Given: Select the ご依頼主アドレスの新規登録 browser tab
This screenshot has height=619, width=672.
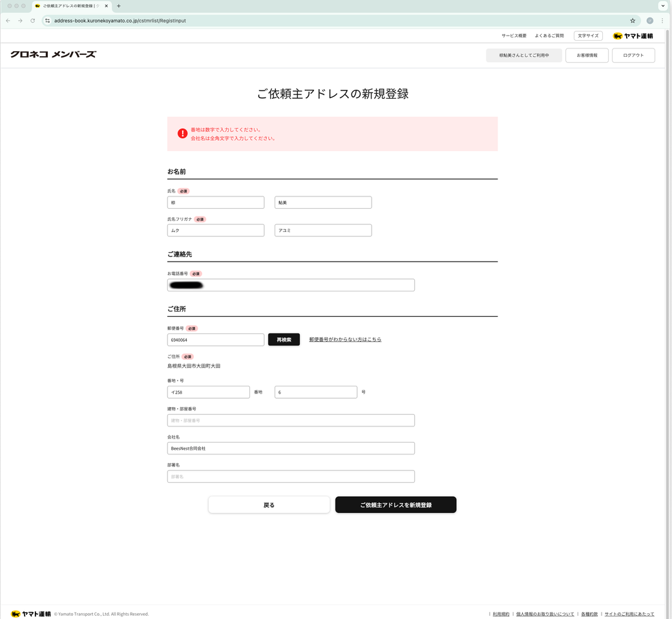Looking at the screenshot, I should (x=71, y=6).
